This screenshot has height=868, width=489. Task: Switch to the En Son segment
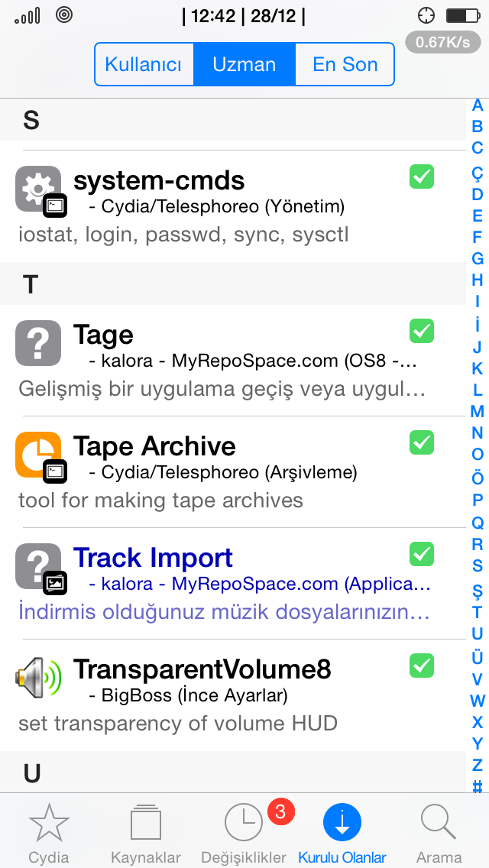click(345, 64)
